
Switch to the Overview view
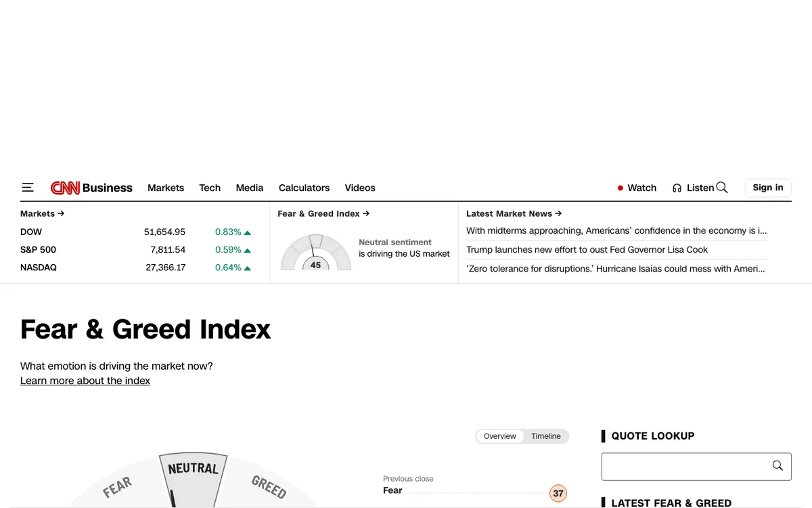[500, 436]
